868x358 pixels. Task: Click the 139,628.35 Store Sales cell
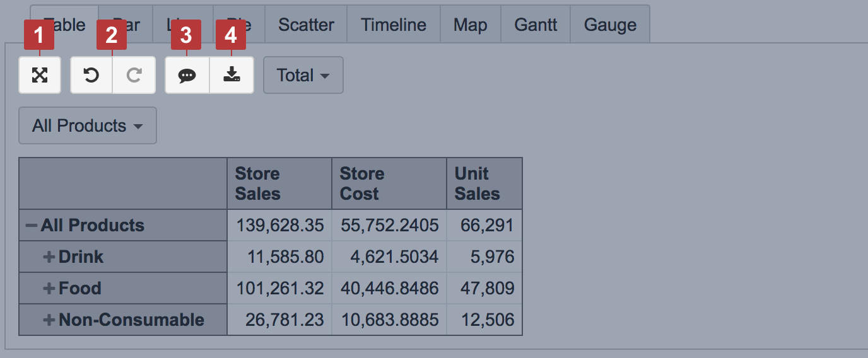tap(279, 226)
